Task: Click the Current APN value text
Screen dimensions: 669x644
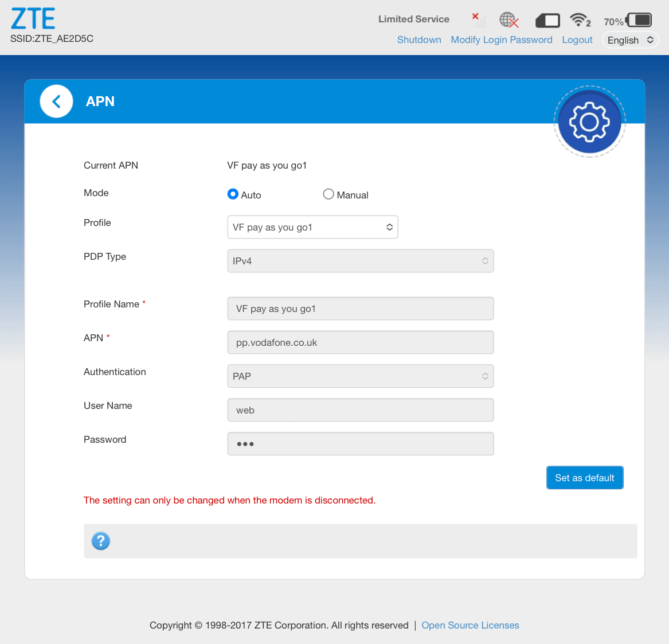Action: [x=267, y=166]
